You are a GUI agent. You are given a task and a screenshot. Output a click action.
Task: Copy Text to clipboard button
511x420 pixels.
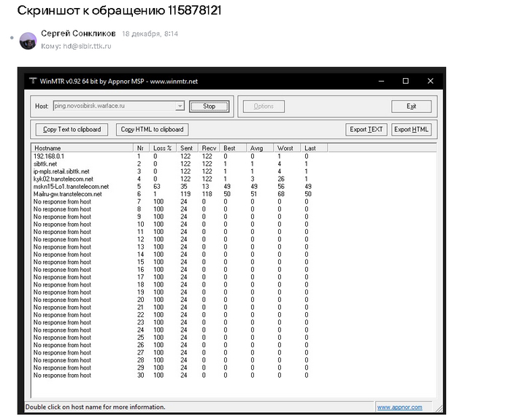point(72,130)
